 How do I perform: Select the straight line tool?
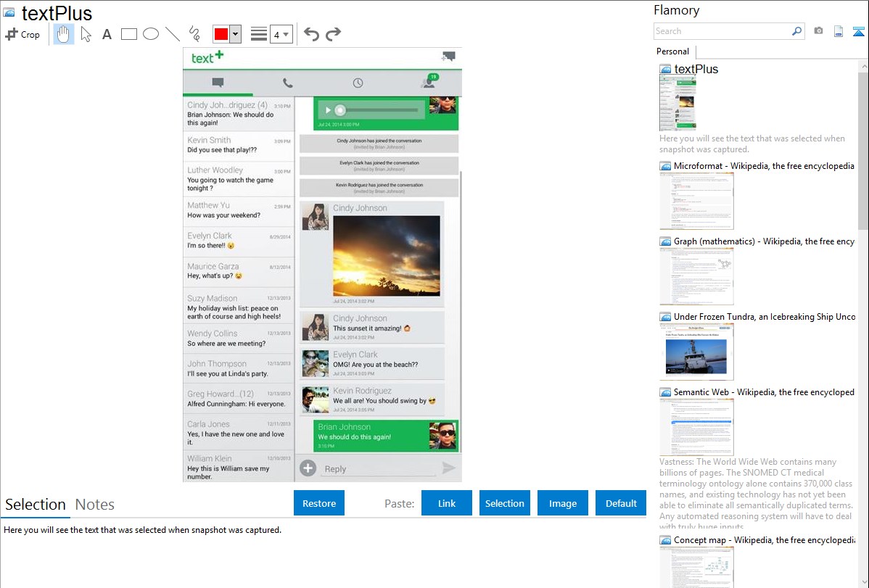click(x=173, y=34)
